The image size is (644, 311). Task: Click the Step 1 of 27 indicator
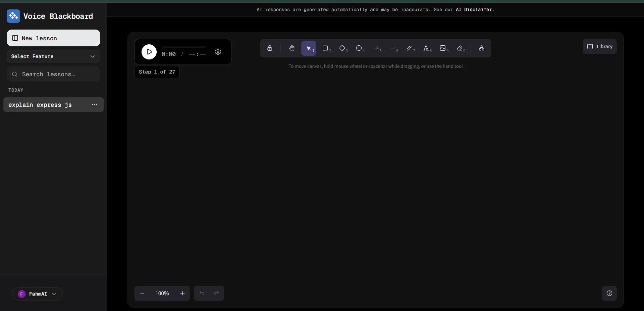click(x=157, y=72)
